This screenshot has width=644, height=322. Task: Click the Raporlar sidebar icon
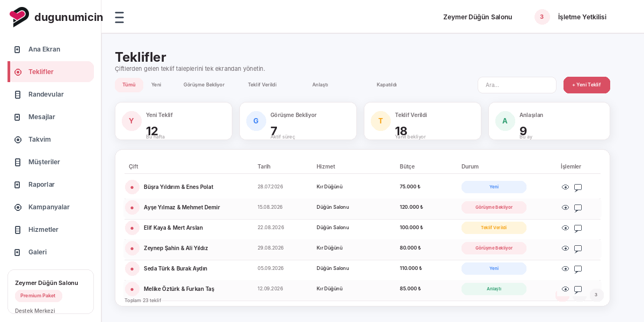pyautogui.click(x=18, y=185)
